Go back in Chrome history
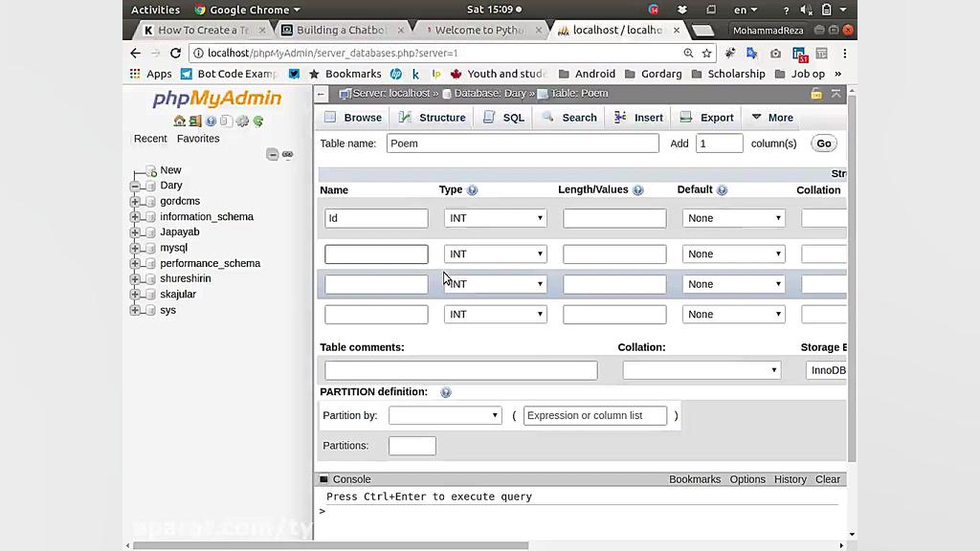The image size is (980, 551). click(136, 54)
